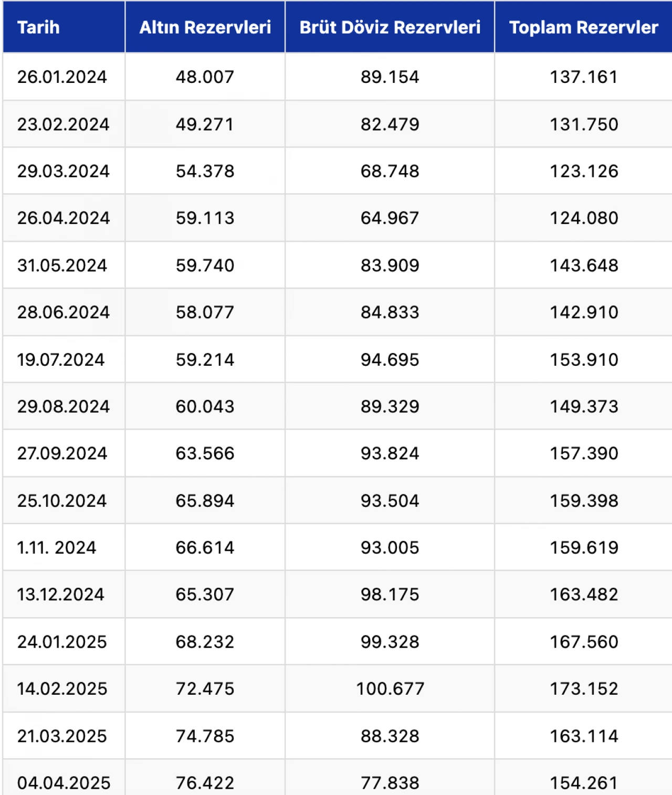Select the date cell 31.05.2024
Image resolution: width=672 pixels, height=795 pixels.
pyautogui.click(x=62, y=266)
